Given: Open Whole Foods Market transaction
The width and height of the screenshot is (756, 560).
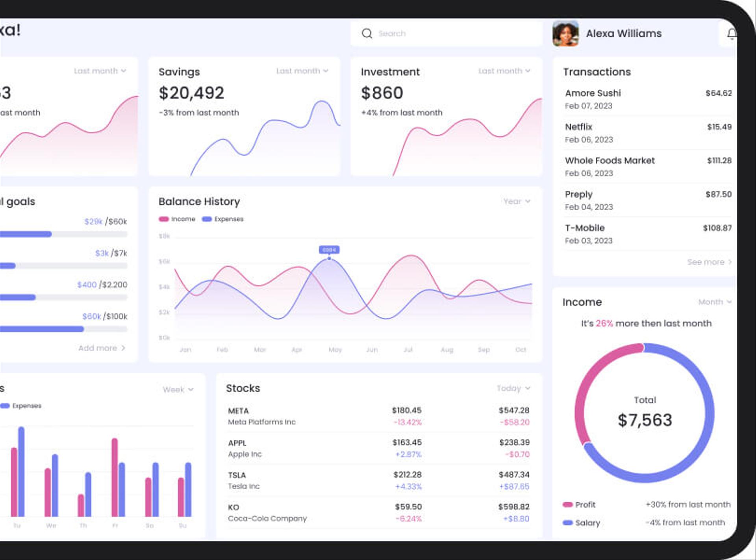Looking at the screenshot, I should tap(648, 167).
